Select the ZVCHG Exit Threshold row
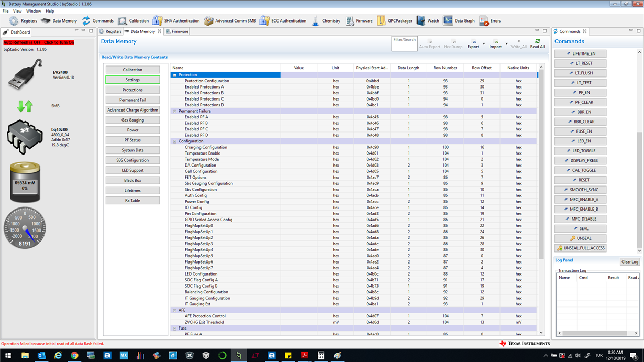The image size is (644, 362). click(x=354, y=322)
